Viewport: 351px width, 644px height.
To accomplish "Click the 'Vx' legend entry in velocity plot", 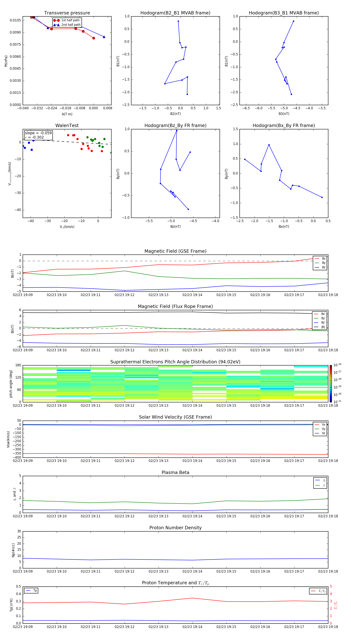I will [320, 424].
